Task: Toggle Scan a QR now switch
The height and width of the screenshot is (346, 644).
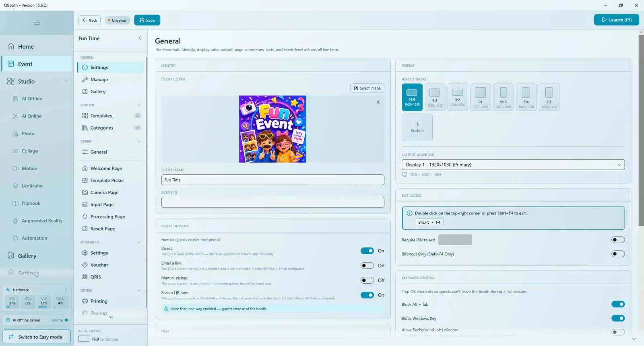Action: tap(367, 295)
